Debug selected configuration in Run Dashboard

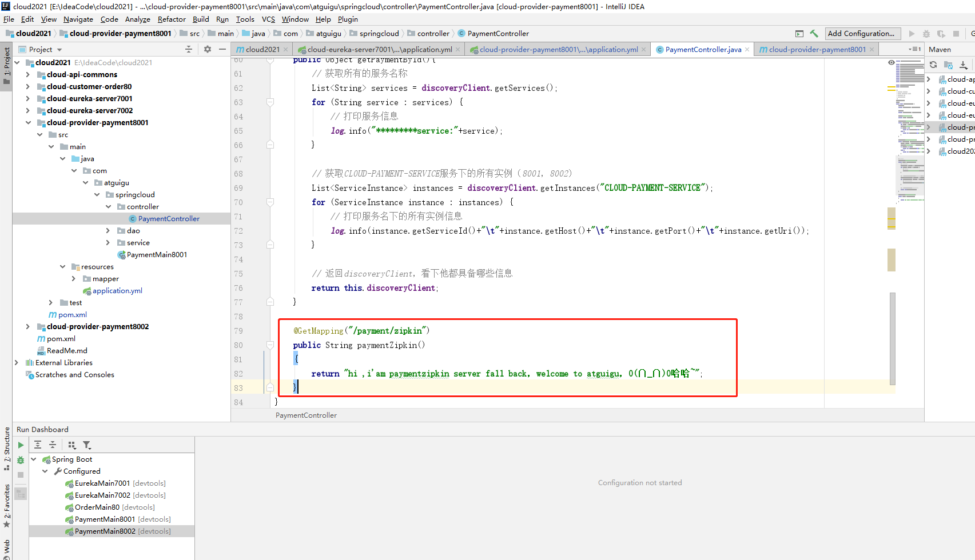[x=21, y=460]
